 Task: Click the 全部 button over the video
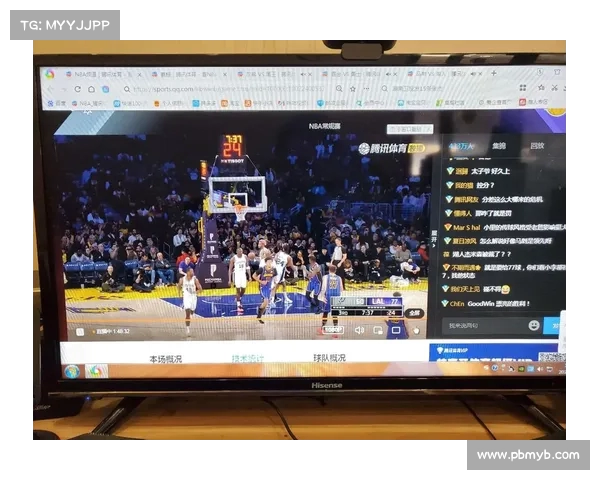tap(414, 313)
